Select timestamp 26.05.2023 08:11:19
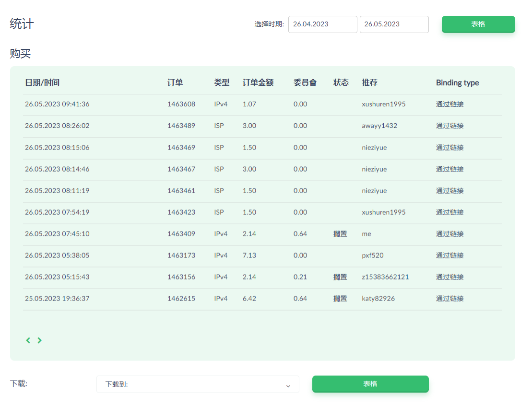532x405 pixels. coord(58,191)
